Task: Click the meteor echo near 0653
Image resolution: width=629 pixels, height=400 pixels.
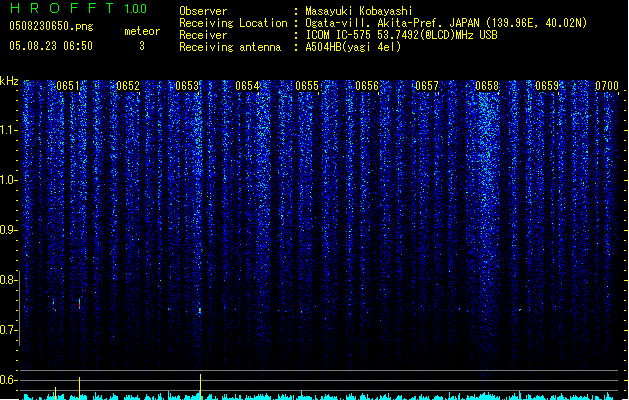Action: pos(200,311)
